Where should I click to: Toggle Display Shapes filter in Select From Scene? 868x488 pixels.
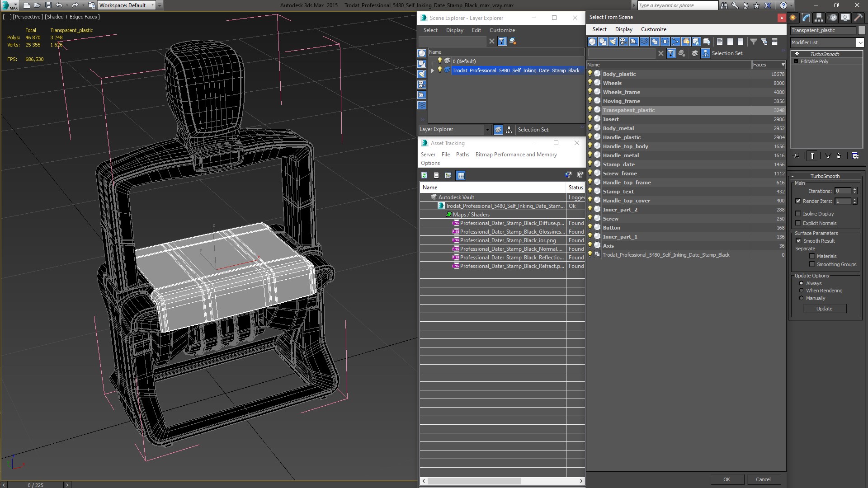click(603, 42)
